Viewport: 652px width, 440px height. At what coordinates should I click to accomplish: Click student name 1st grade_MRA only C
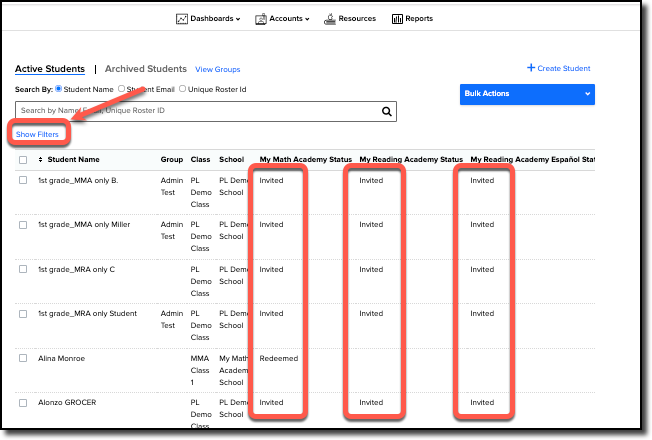[x=77, y=269]
